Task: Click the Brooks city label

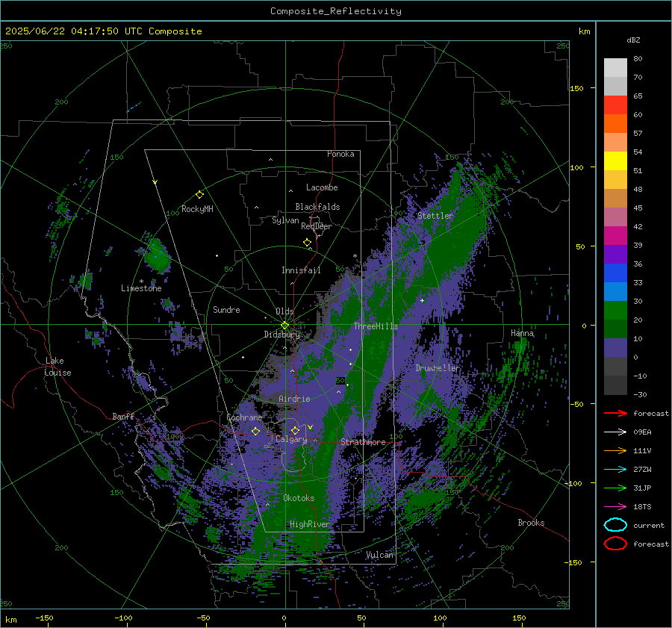Action: [531, 523]
